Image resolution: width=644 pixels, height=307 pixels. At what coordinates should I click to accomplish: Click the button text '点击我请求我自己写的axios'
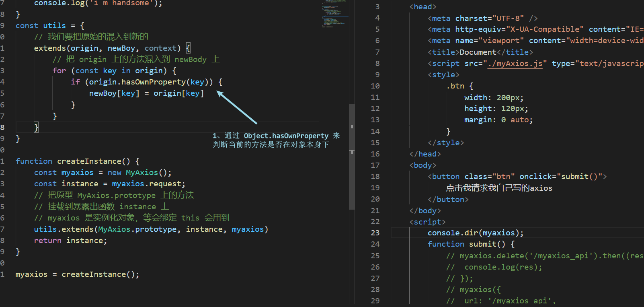pyautogui.click(x=499, y=188)
